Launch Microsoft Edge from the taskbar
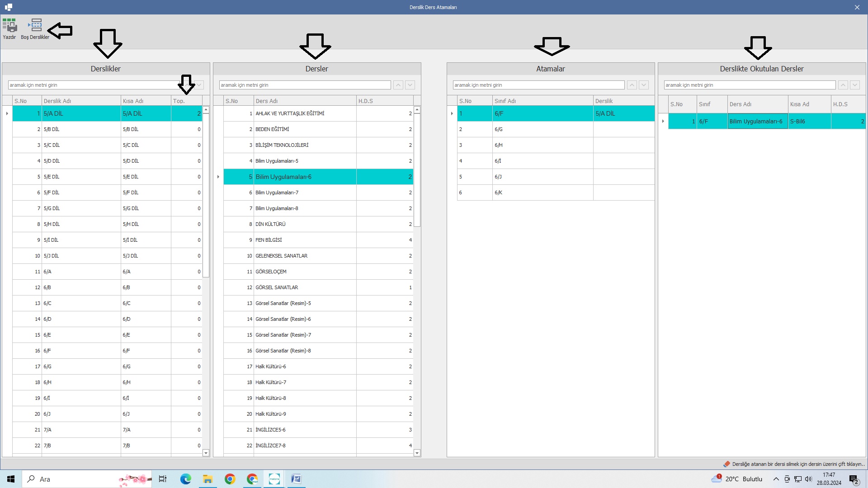868x488 pixels. pyautogui.click(x=185, y=479)
